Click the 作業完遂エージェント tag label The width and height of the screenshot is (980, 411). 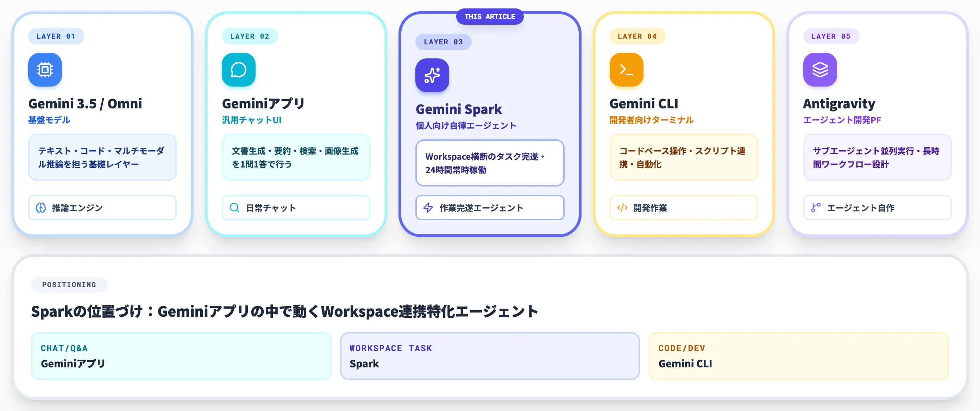481,208
